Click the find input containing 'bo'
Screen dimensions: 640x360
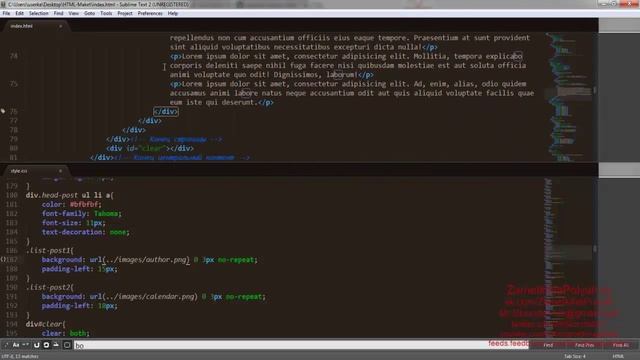tap(301, 345)
